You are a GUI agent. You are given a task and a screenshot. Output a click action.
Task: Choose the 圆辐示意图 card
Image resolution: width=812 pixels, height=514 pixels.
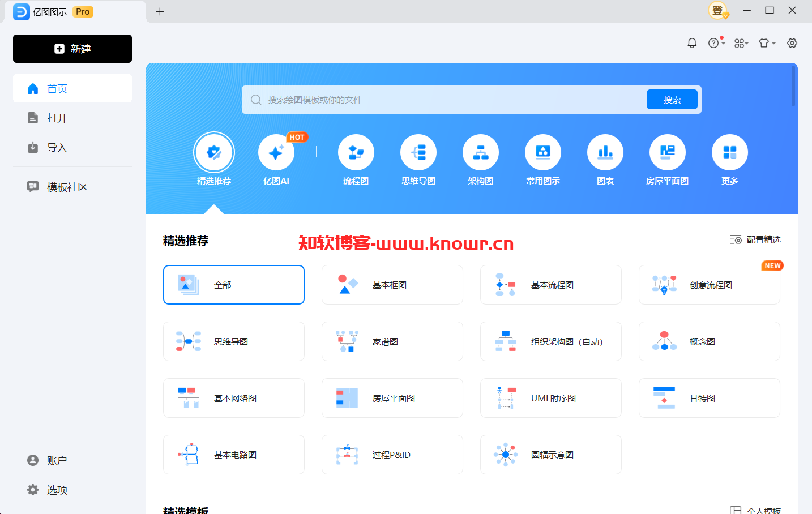(x=551, y=455)
